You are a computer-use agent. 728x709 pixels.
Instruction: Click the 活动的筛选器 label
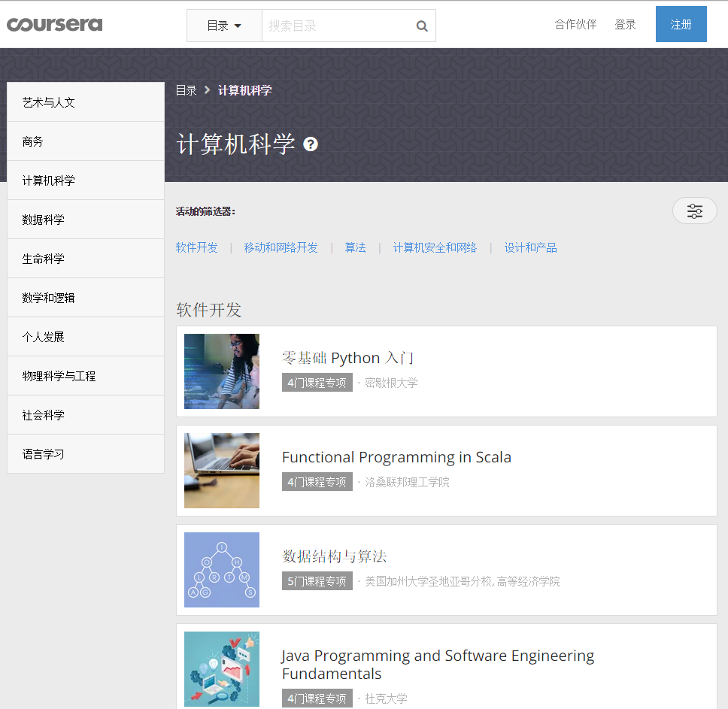point(205,211)
